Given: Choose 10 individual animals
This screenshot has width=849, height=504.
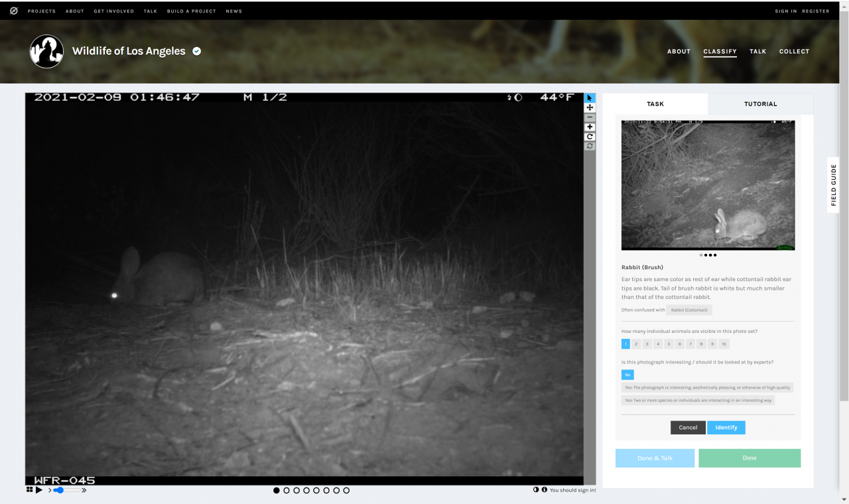Looking at the screenshot, I should tap(724, 344).
